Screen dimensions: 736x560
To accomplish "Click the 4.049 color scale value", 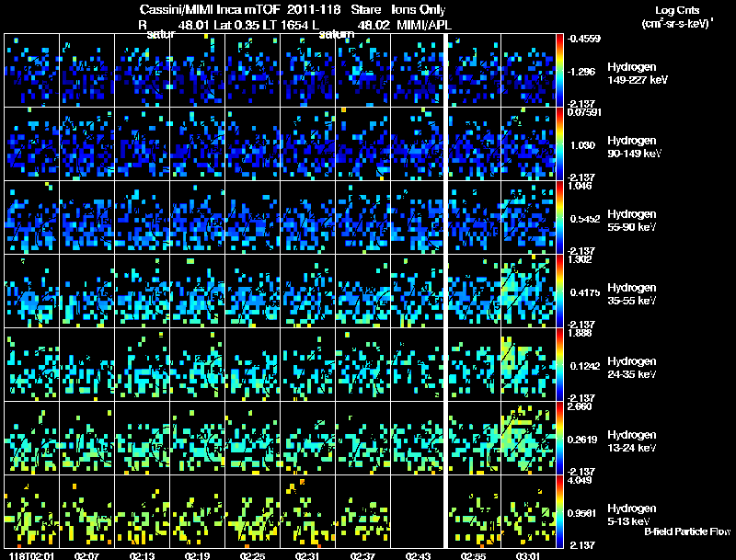I will pos(580,480).
